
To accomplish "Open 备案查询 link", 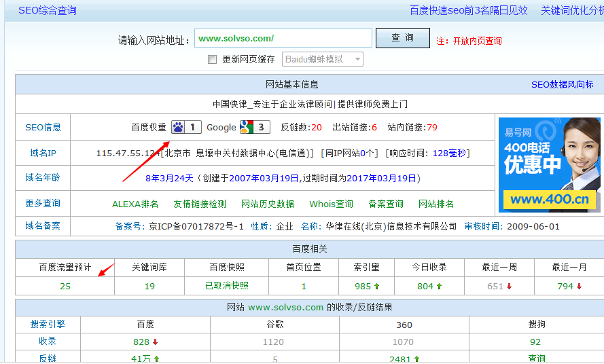I will click(x=386, y=204).
